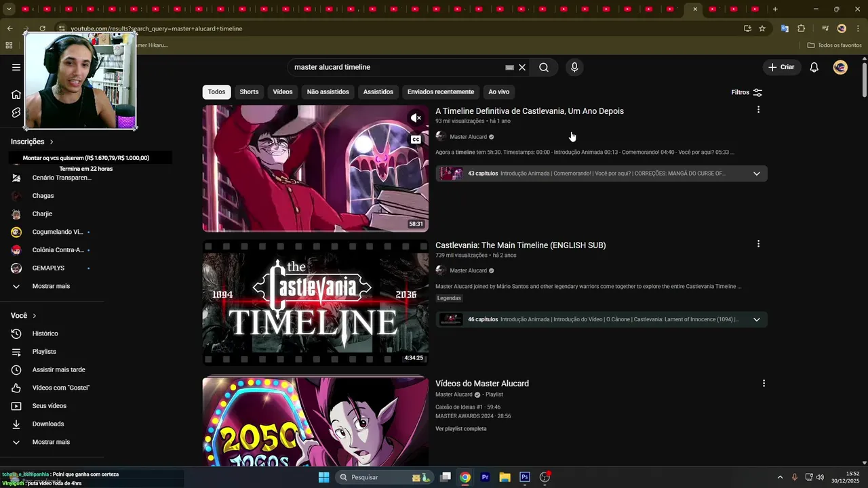Click the Windows Start button
The image size is (868, 488).
click(x=323, y=477)
